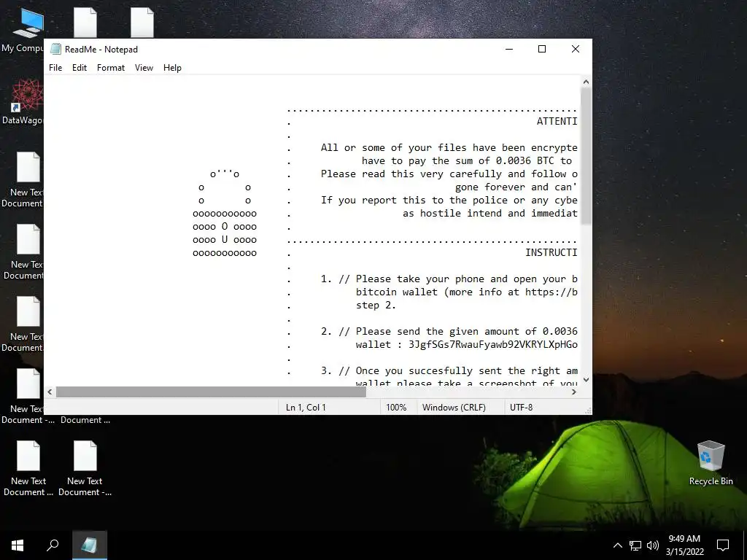
Task: Click the '100%' zoom status entry
Action: (396, 408)
